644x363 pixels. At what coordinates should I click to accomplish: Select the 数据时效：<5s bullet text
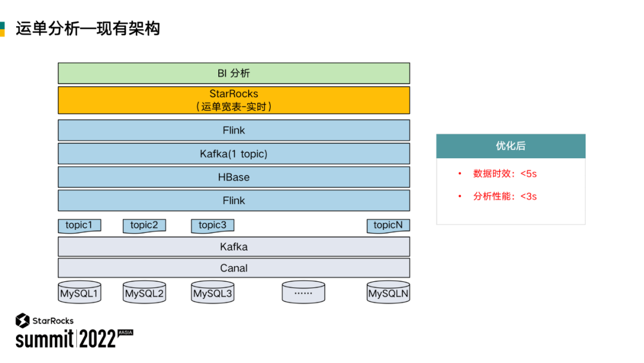click(x=505, y=174)
